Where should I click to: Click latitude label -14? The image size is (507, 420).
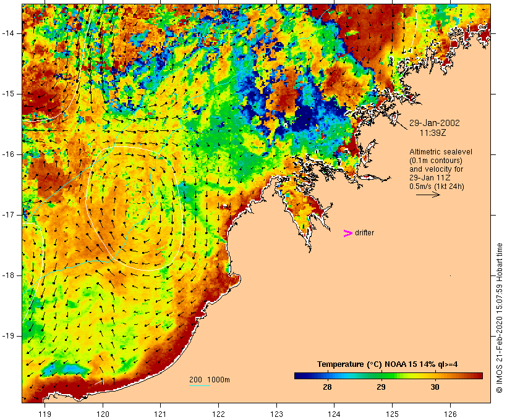click(x=8, y=33)
